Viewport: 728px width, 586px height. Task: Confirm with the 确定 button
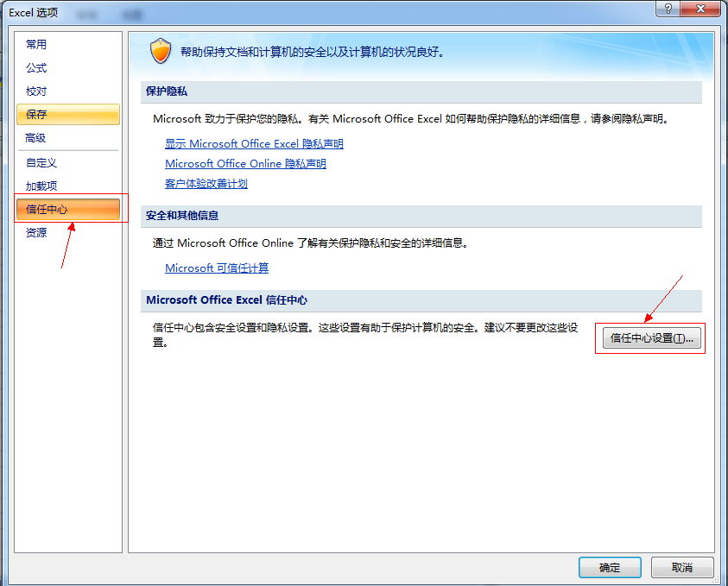pyautogui.click(x=610, y=567)
